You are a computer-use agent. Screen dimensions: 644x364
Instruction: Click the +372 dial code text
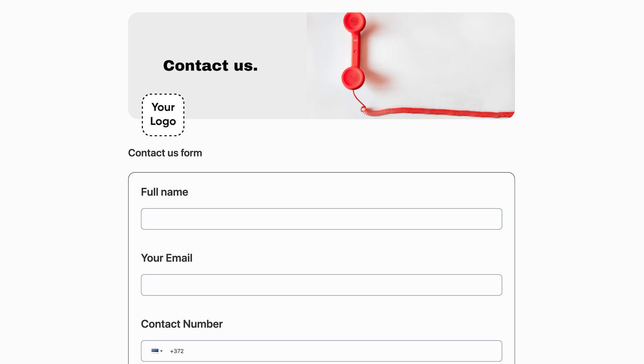[177, 351]
